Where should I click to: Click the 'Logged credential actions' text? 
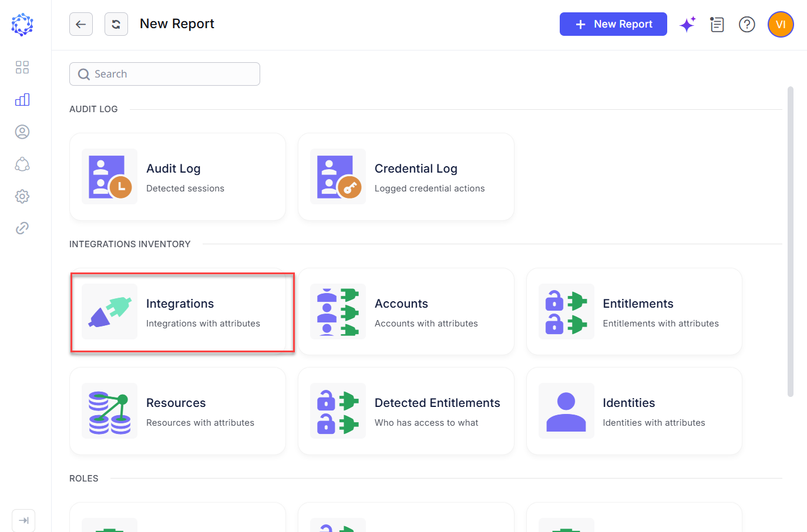pos(429,188)
